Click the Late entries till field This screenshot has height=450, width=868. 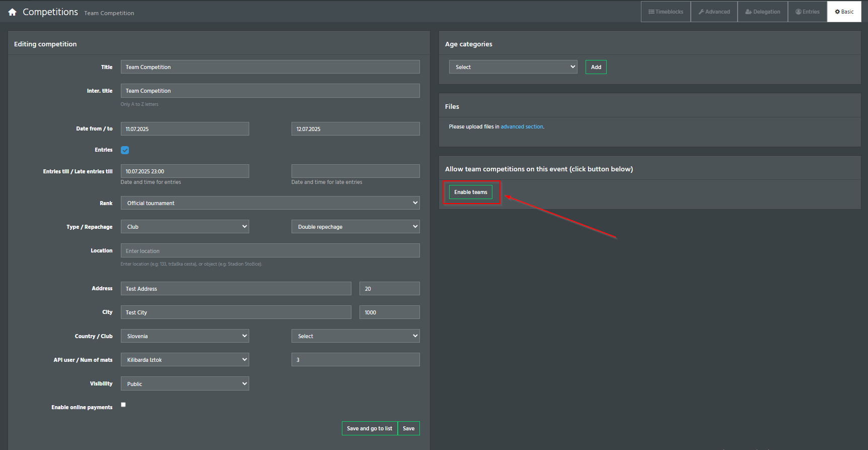pyautogui.click(x=355, y=171)
